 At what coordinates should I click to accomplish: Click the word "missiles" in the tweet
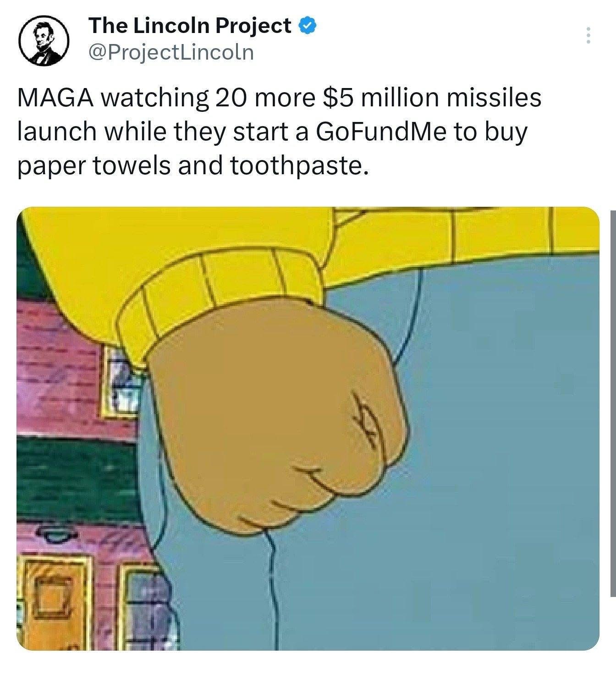(x=490, y=98)
